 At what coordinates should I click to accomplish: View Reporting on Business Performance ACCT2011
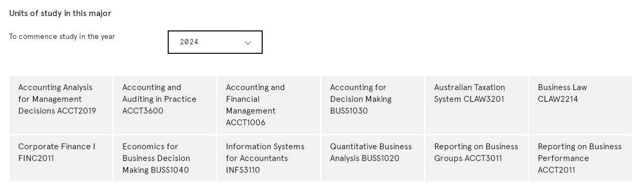tap(580, 158)
